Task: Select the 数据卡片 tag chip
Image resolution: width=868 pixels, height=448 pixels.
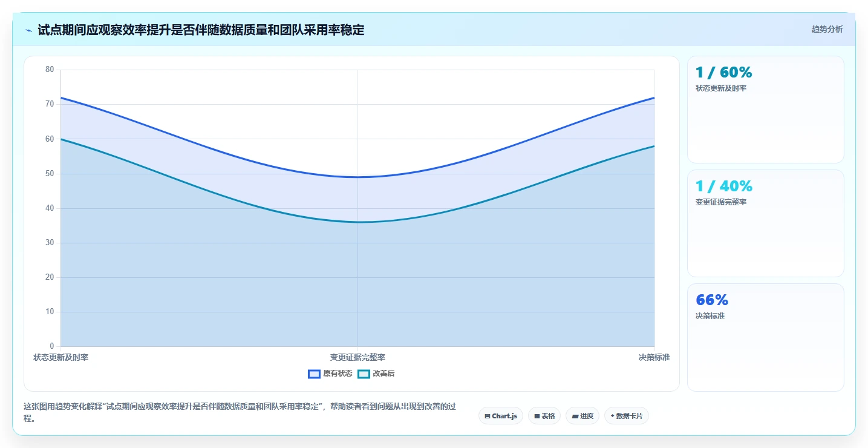Action: tap(627, 416)
